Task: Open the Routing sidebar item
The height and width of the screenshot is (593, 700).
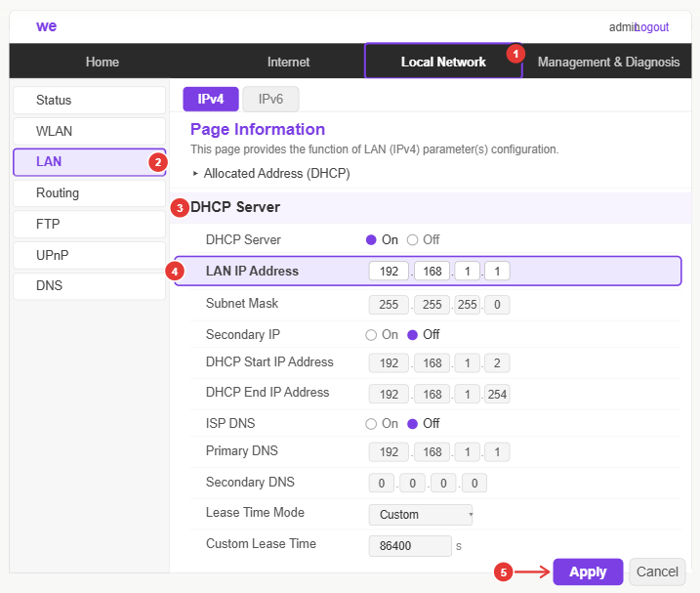Action: (89, 193)
